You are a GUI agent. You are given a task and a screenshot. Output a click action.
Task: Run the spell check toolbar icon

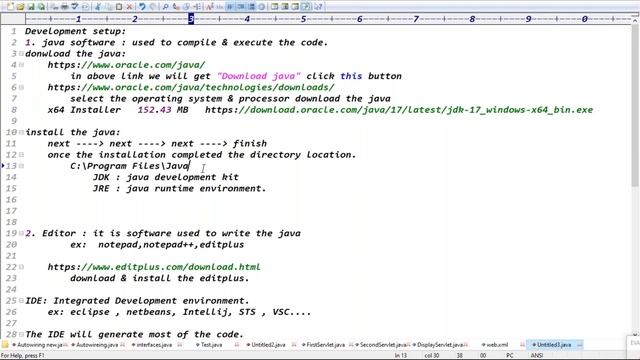coord(75,7)
